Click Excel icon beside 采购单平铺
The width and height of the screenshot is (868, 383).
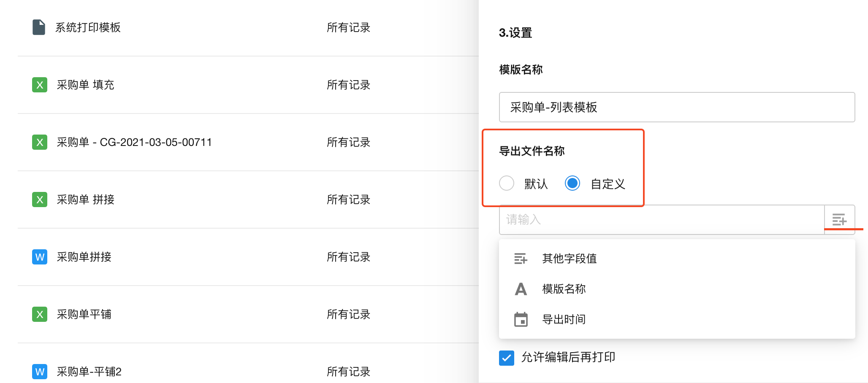point(40,314)
